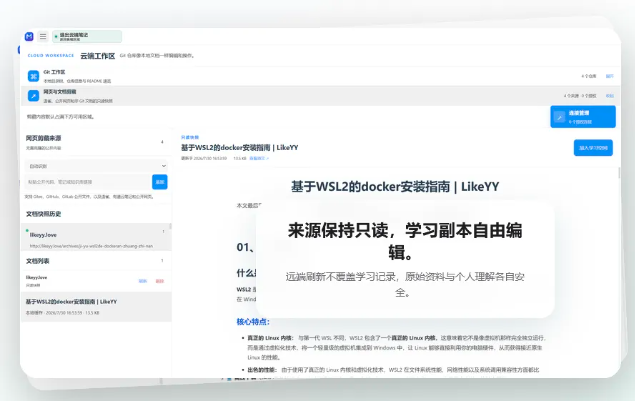
Task: Click the blue M app logo
Action: coord(29,36)
